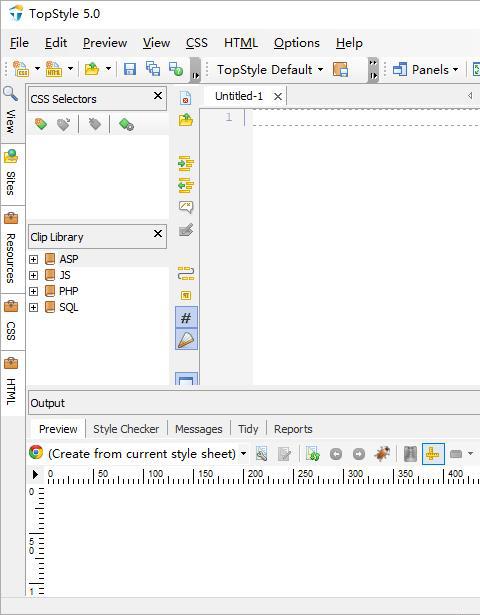This screenshot has width=480, height=615.
Task: Open the Resources sidebar tab
Action: [x=11, y=249]
